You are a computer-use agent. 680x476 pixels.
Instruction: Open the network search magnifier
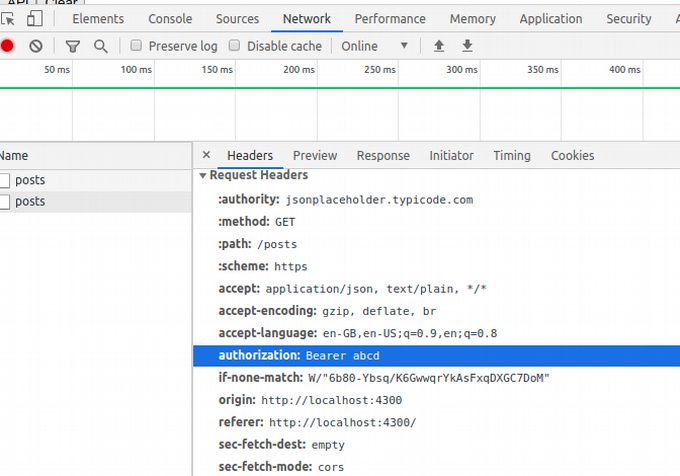point(100,46)
